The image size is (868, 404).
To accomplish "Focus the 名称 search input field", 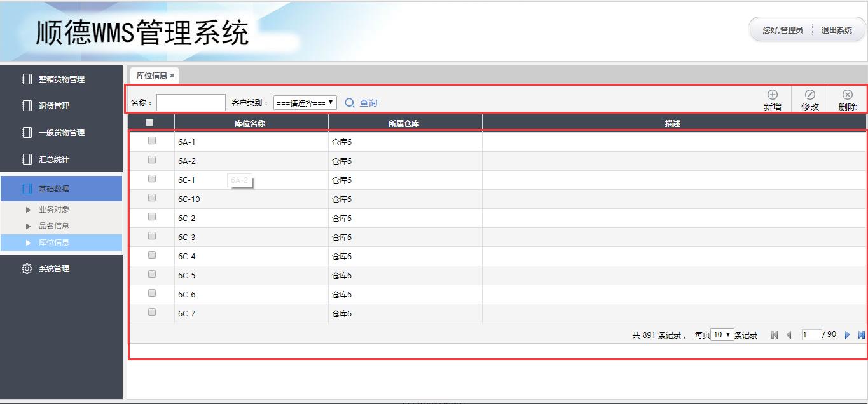I will tap(191, 103).
